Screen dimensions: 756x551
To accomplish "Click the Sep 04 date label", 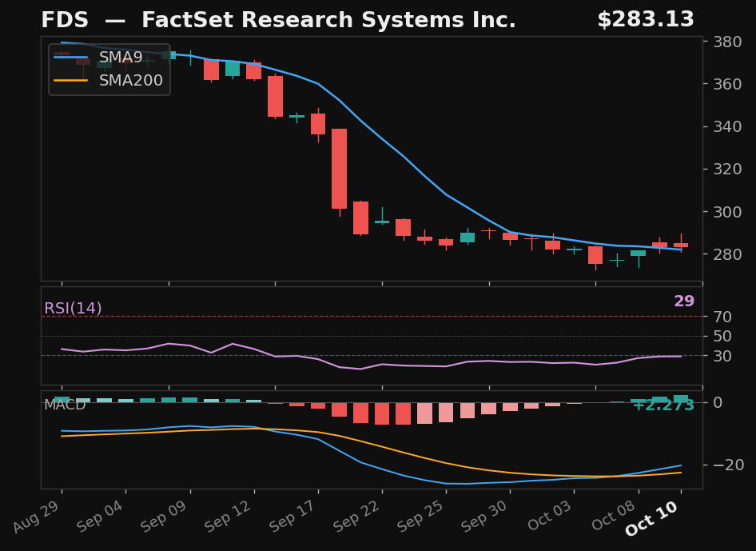I will point(101,516).
